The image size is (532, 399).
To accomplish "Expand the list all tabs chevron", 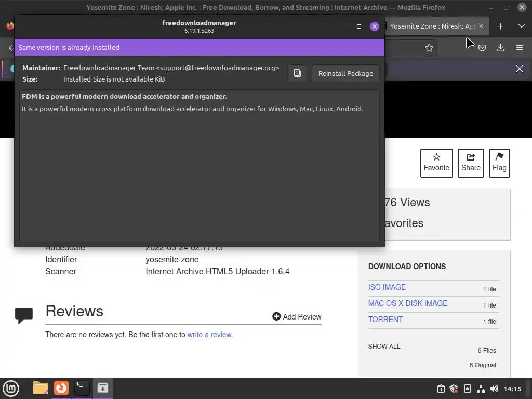I will [522, 26].
